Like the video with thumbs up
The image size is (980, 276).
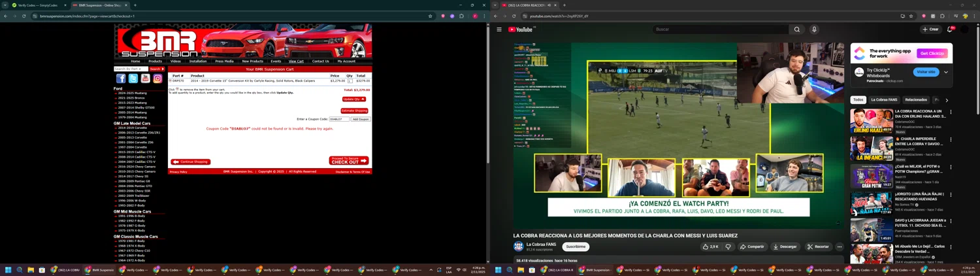pyautogui.click(x=710, y=247)
